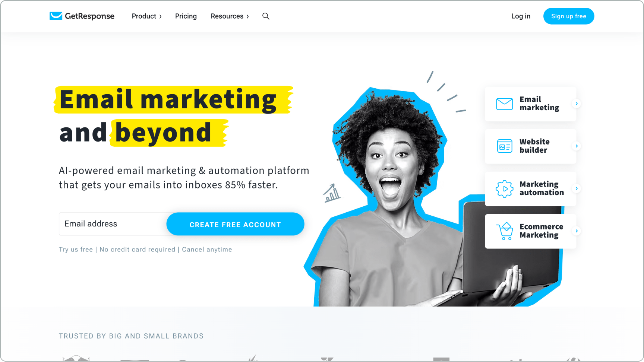This screenshot has width=644, height=362.
Task: Open the Pricing page
Action: [186, 16]
